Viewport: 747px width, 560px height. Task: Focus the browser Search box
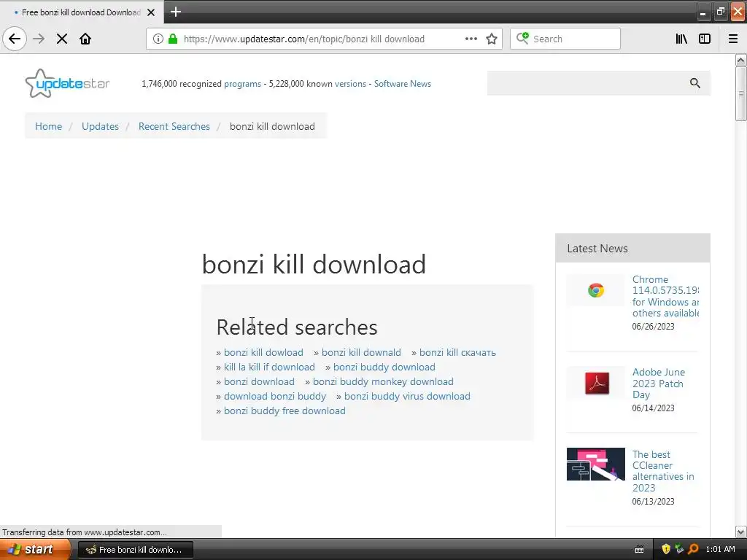pyautogui.click(x=565, y=39)
